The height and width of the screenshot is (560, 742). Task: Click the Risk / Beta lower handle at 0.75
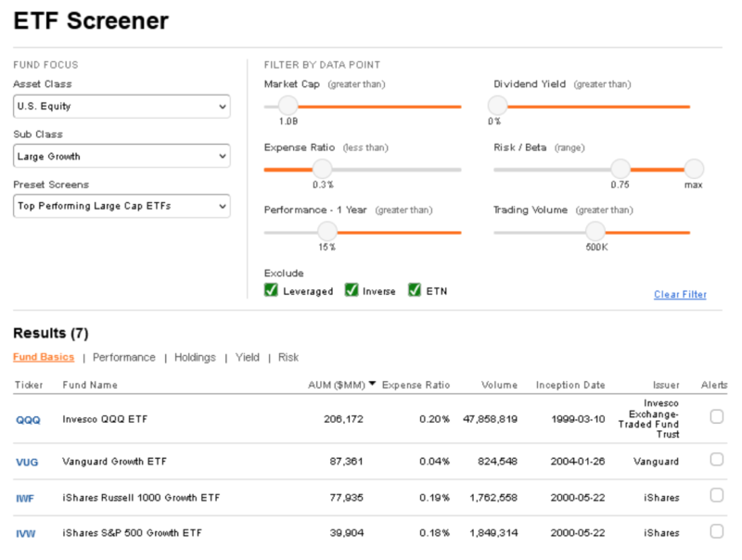pyautogui.click(x=620, y=169)
